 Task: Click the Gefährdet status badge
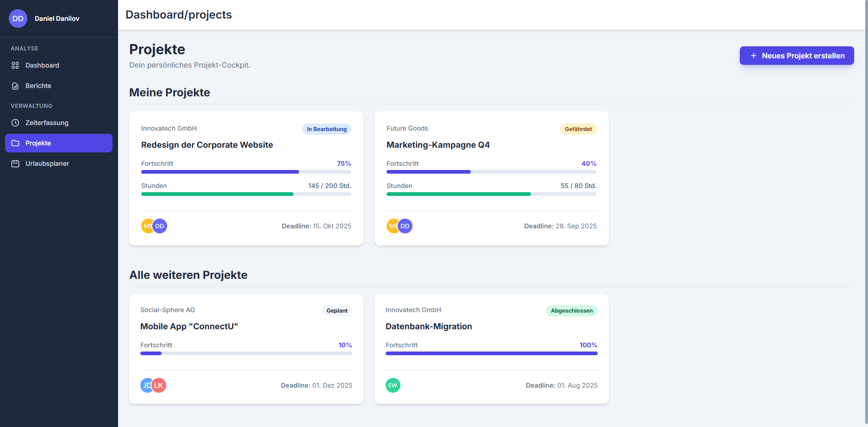click(578, 129)
